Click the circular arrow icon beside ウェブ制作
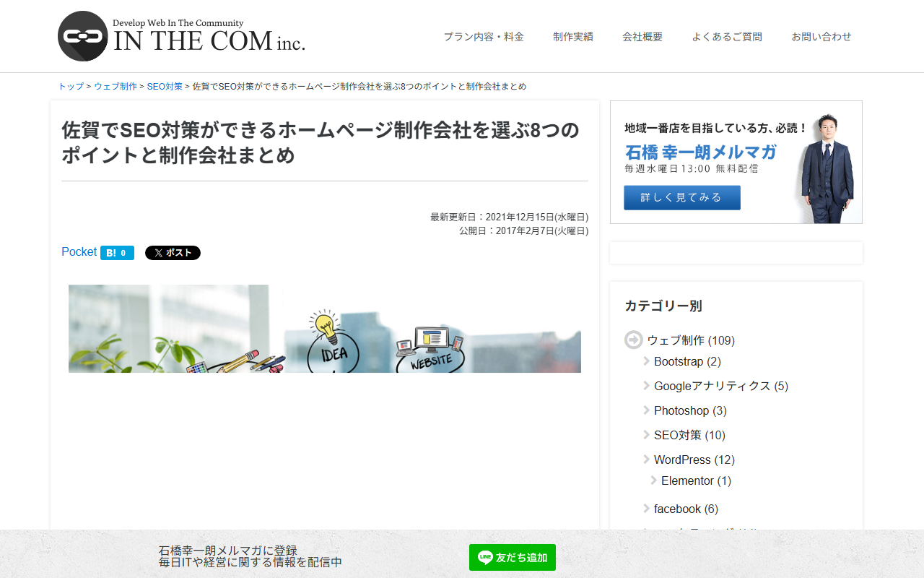This screenshot has width=924, height=578. point(633,340)
